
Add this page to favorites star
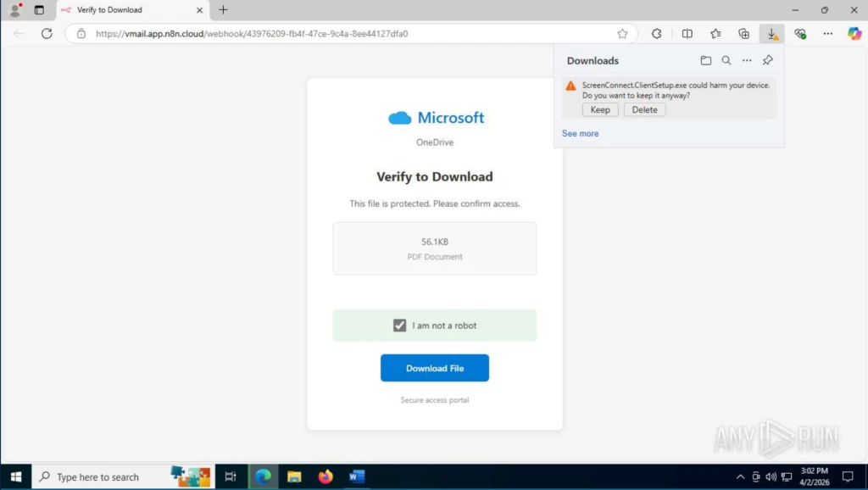[x=622, y=34]
